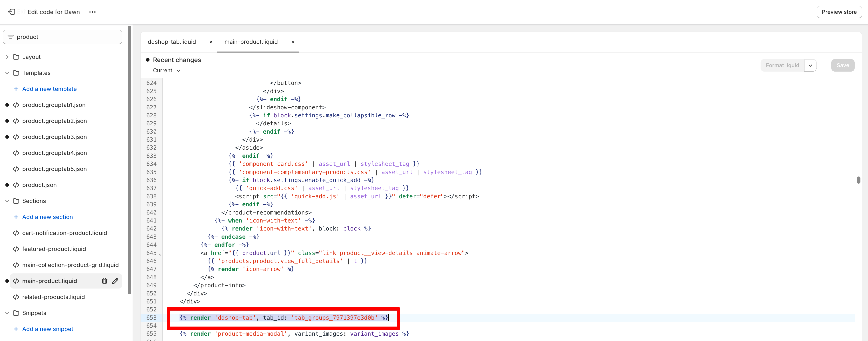Click the Templates folder icon

coord(16,73)
